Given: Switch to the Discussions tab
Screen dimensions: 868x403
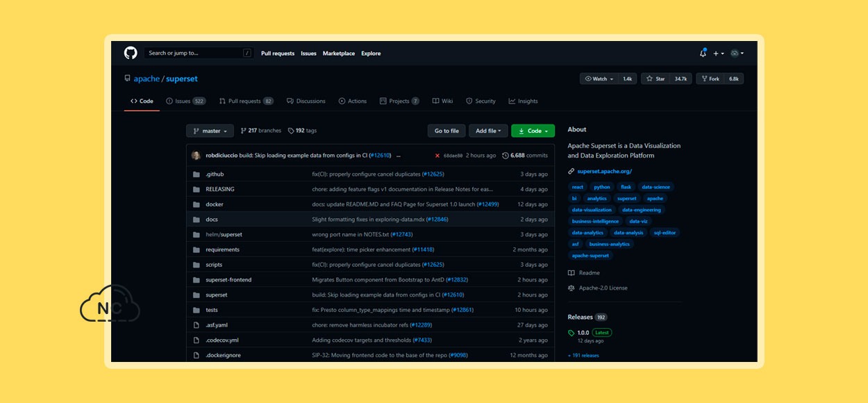Looking at the screenshot, I should click(306, 101).
